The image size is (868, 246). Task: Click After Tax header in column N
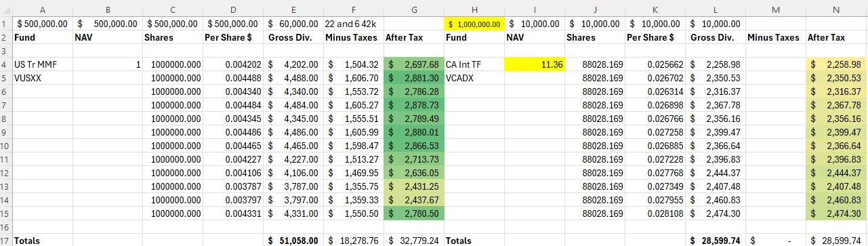point(836,37)
